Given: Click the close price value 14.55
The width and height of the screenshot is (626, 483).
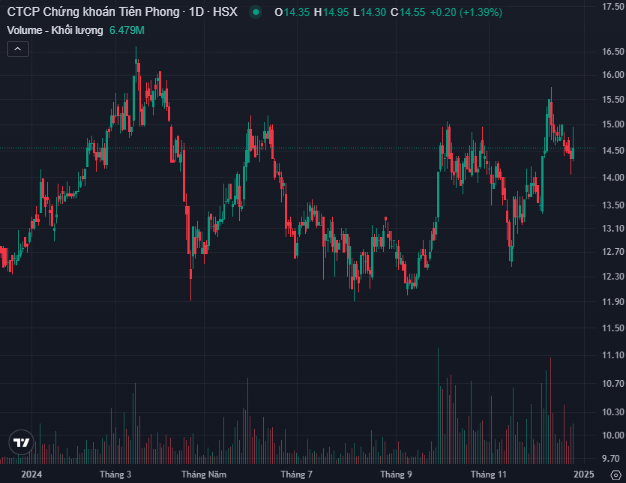Looking at the screenshot, I should pyautogui.click(x=412, y=12).
